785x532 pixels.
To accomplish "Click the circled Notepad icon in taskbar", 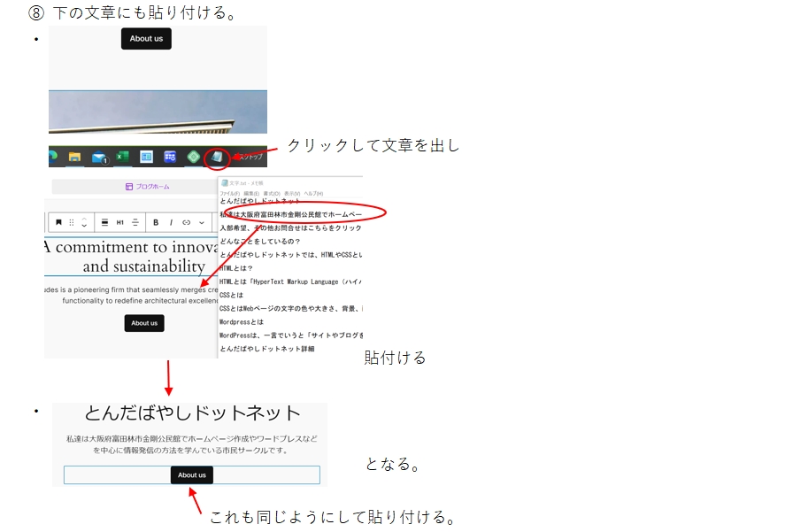I will [x=217, y=158].
